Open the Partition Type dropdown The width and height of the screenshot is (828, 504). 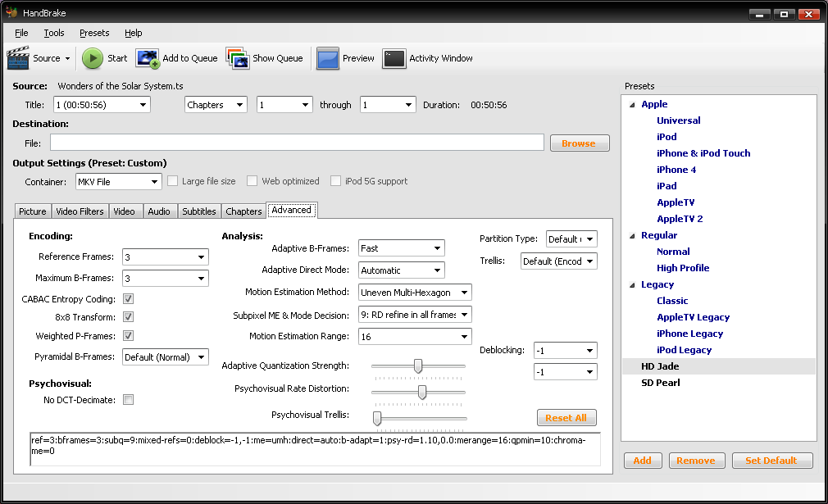(x=571, y=239)
